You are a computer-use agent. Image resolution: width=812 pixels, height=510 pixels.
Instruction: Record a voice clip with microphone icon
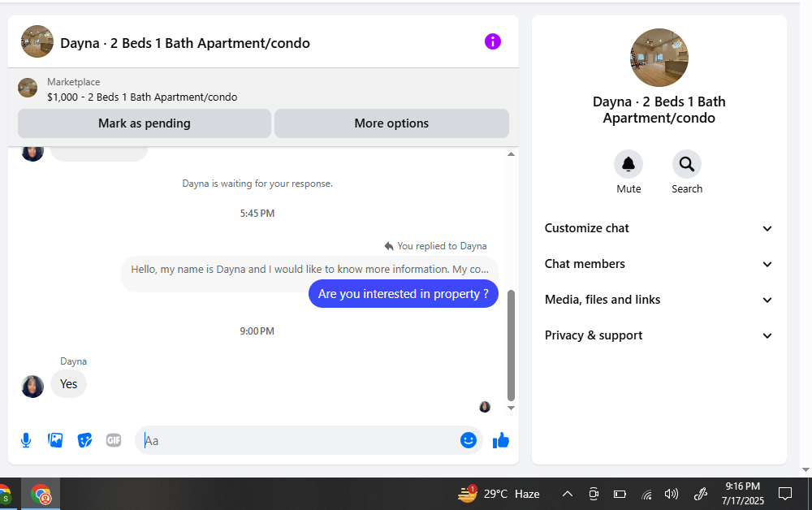(26, 441)
